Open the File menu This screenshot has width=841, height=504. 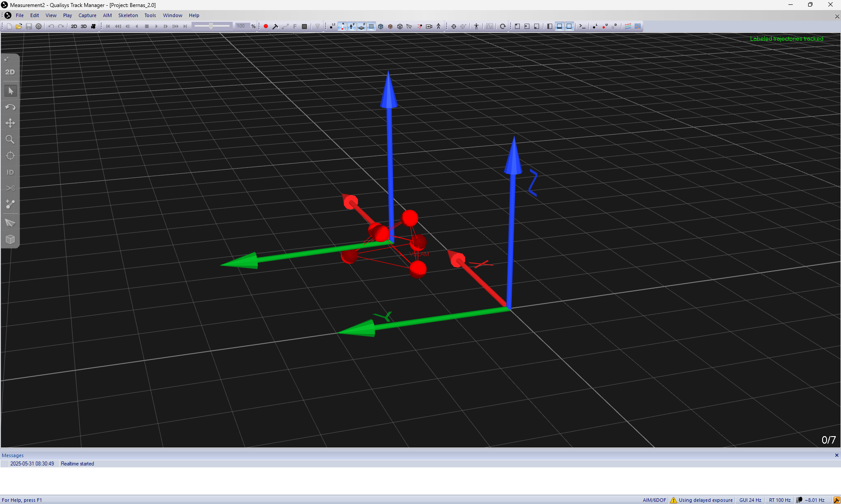[20, 15]
